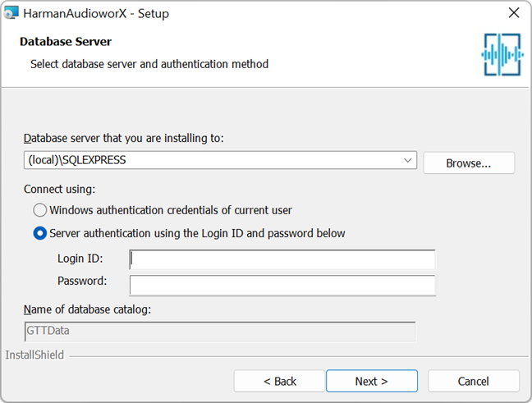Cancel the setup wizard
The image size is (532, 403).
[x=474, y=382]
